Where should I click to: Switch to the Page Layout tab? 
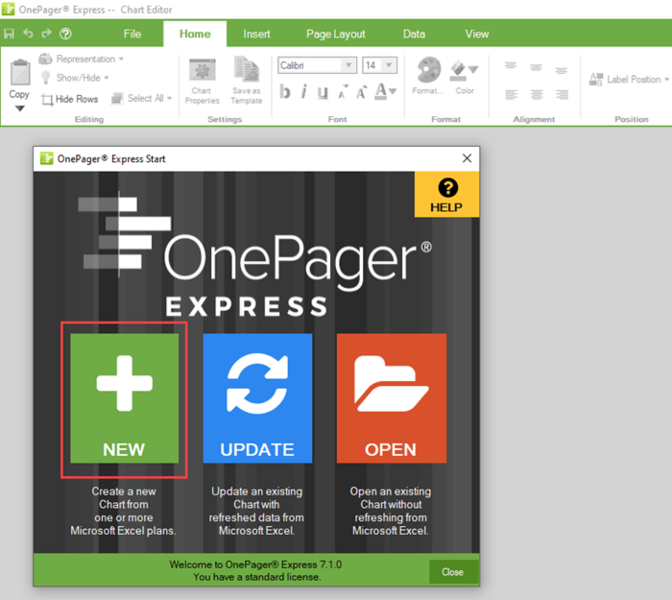coord(336,34)
